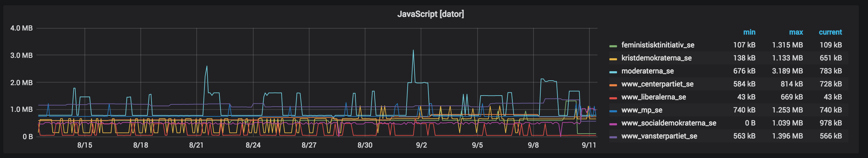Open color picker for feministisktinitiativ_se green swatch
868x158 pixels.
(613, 46)
